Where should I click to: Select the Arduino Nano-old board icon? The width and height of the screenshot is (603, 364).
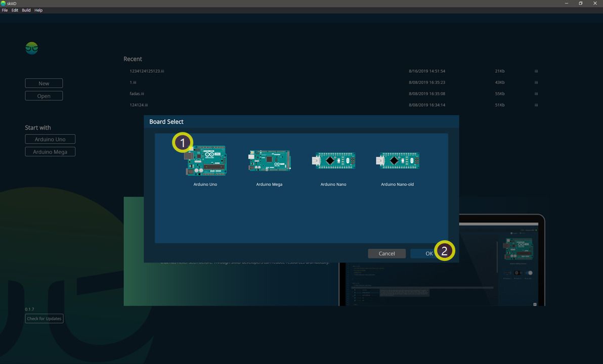click(x=397, y=161)
